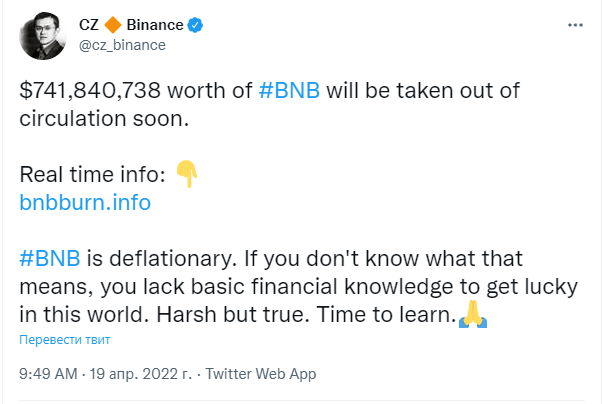Open the #BNB hashtag before 'is deflationary'

click(x=50, y=258)
